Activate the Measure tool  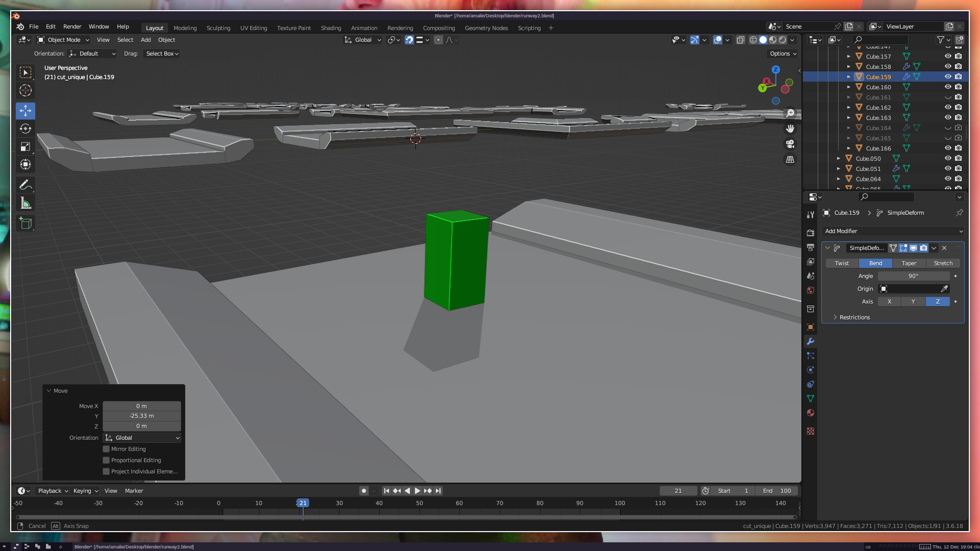26,204
